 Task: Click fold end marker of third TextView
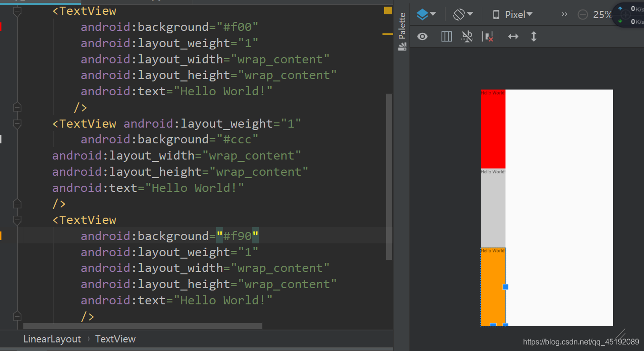[x=17, y=316]
